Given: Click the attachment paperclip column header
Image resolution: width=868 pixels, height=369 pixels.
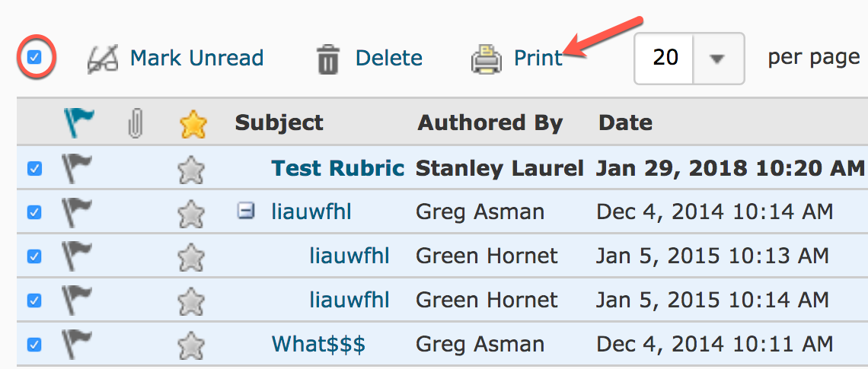Looking at the screenshot, I should [135, 122].
